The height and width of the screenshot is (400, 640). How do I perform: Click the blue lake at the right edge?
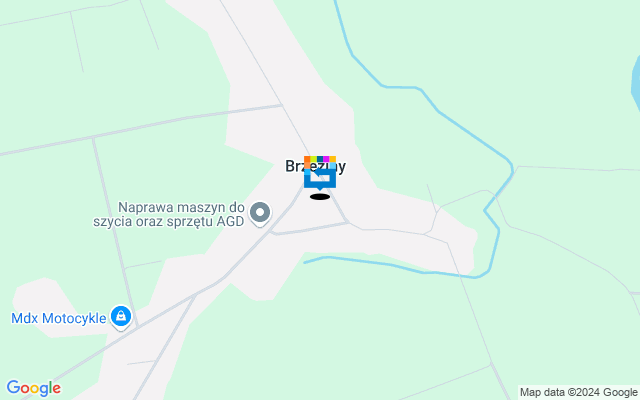pos(636,84)
